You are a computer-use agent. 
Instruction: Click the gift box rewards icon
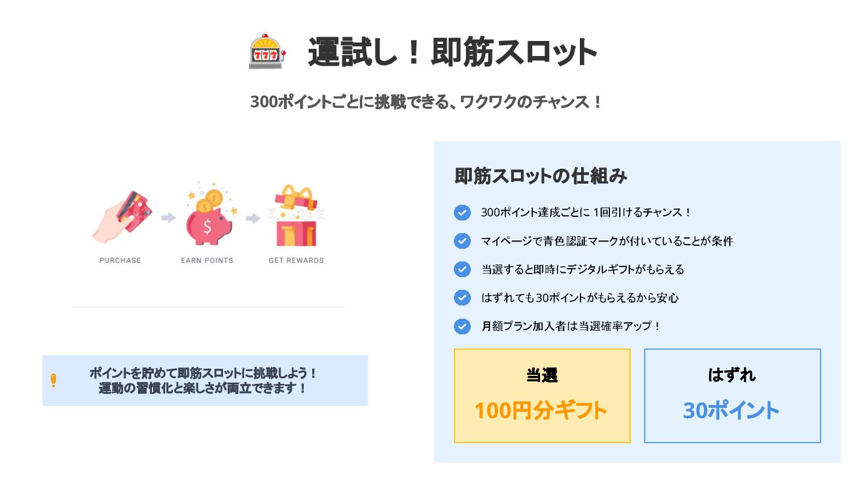click(295, 216)
